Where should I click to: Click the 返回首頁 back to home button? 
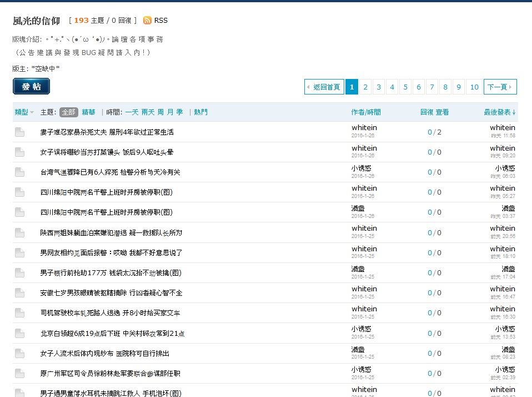click(x=324, y=87)
